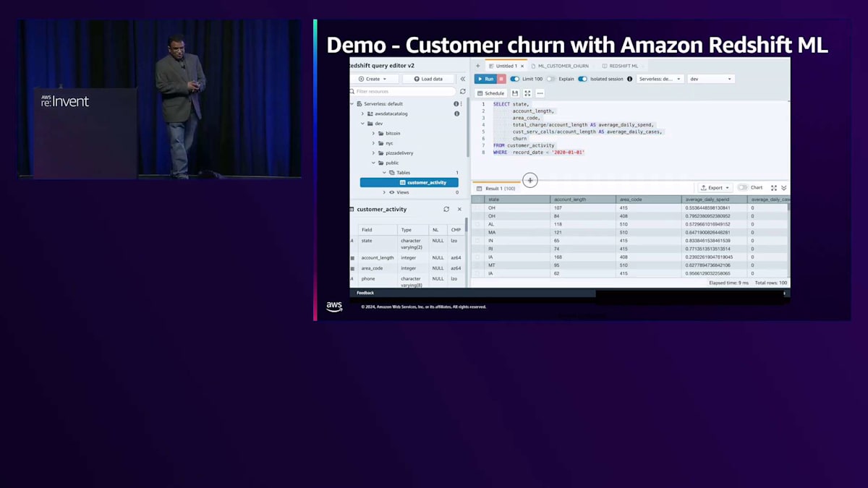Tick the checkbox for the MT row
The width and height of the screenshot is (868, 488).
click(477, 265)
